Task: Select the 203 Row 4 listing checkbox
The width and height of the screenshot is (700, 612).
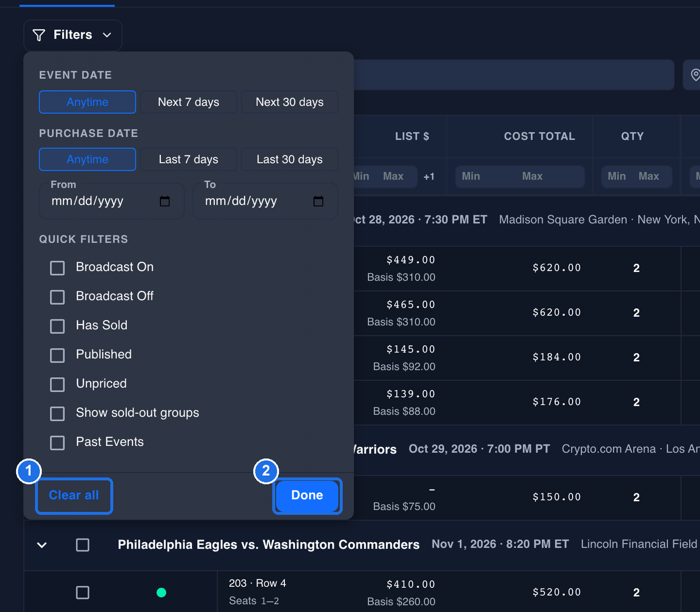Action: click(x=82, y=592)
